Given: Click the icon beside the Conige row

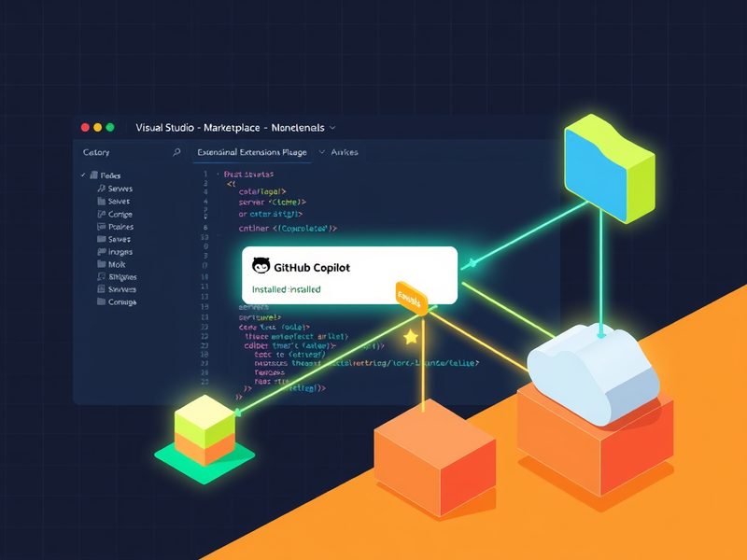Looking at the screenshot, I should [x=102, y=215].
